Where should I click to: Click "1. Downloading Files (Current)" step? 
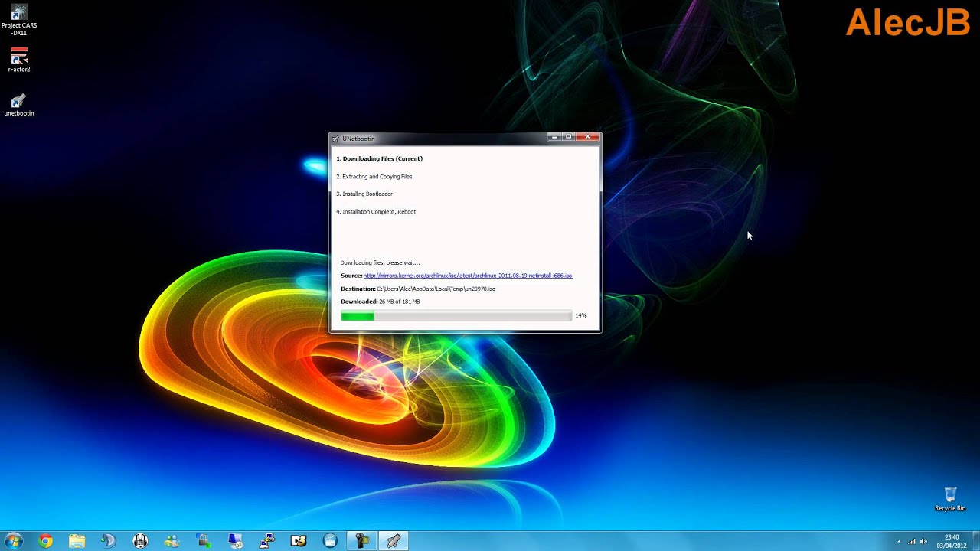(x=380, y=158)
